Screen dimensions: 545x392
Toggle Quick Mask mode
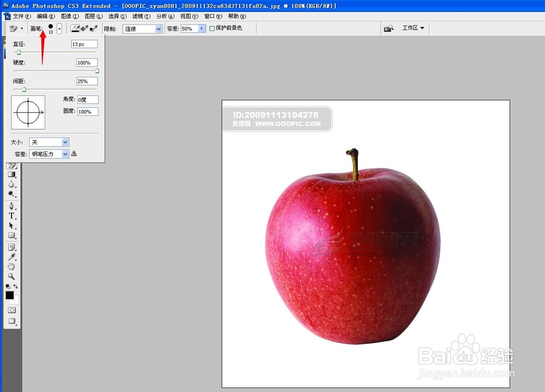(x=11, y=310)
